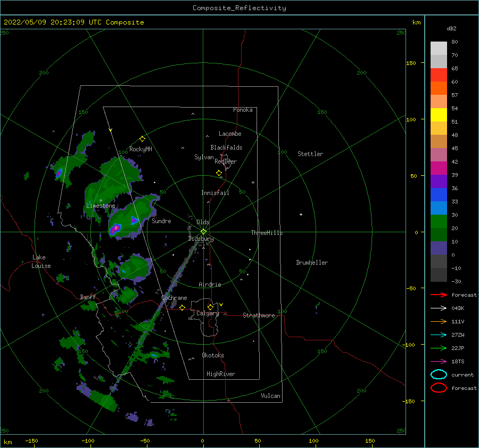Click the magenta 18TS arrow icon
The height and width of the screenshot is (448, 479).
(439, 362)
